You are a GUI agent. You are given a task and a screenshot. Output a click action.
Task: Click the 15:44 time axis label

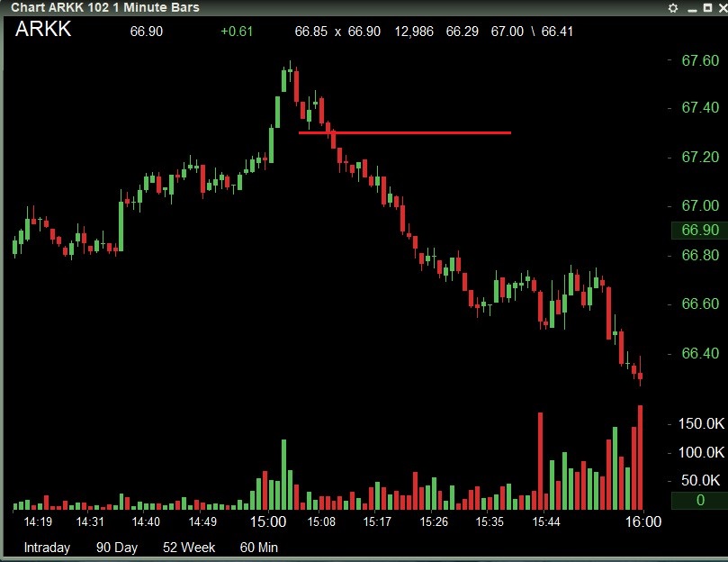546,522
